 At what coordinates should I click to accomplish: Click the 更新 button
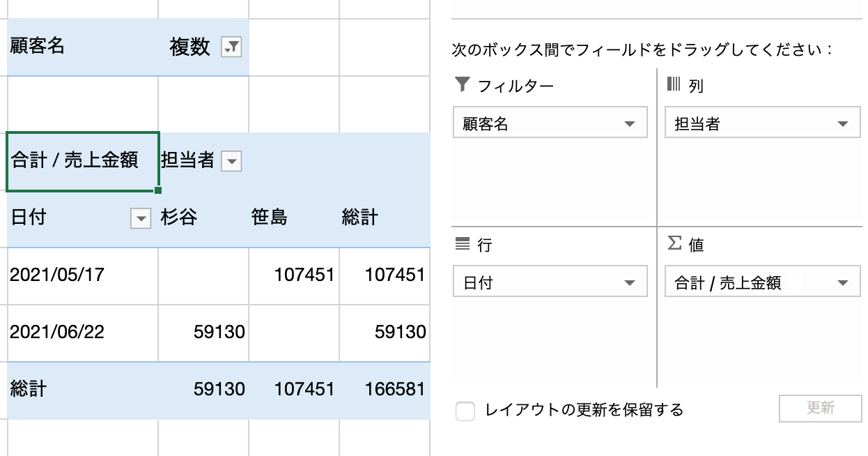coord(820,408)
